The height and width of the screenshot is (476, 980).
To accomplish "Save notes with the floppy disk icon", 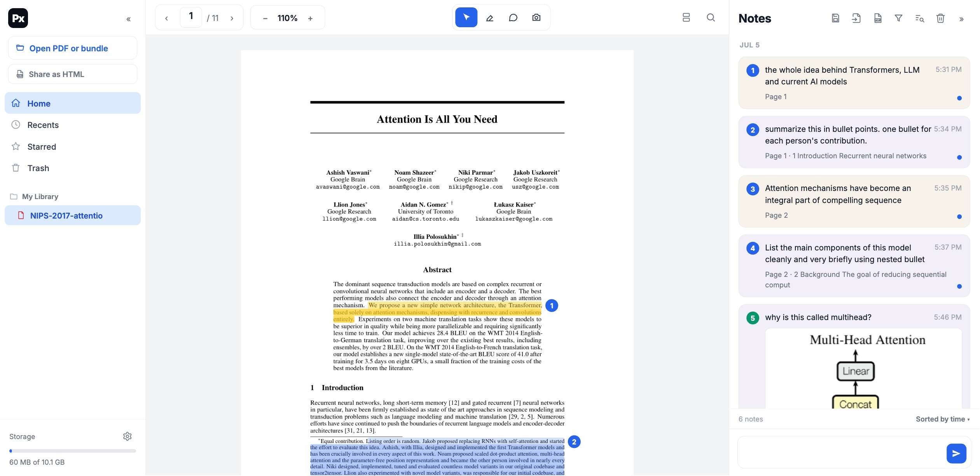I will (835, 18).
